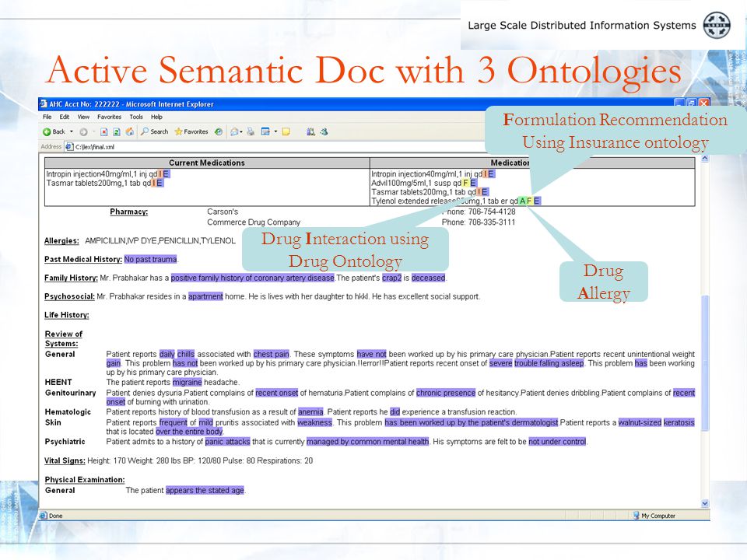Click the highlighted 'trouble falling asleep' term
Viewport: 747px width, 560px height.
(x=549, y=363)
